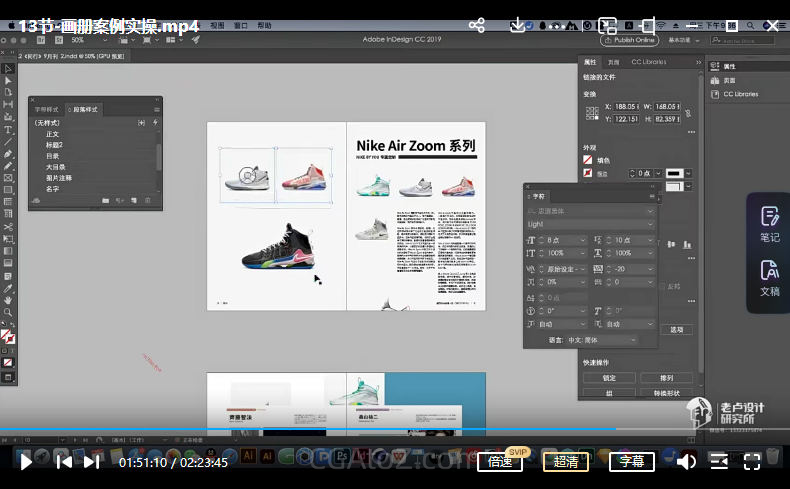Click the 笔记 notes icon
Screen dimensions: 790x489
point(769,224)
